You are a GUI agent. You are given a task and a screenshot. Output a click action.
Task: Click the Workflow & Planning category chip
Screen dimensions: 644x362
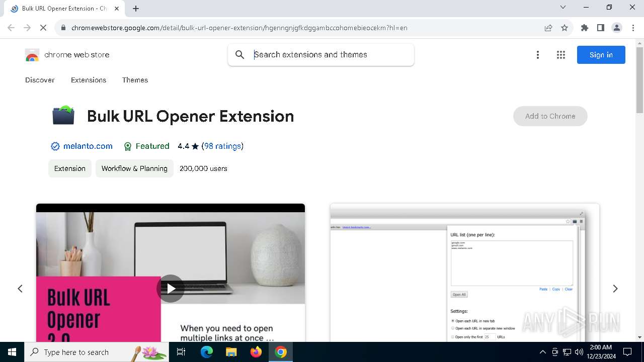(x=134, y=168)
